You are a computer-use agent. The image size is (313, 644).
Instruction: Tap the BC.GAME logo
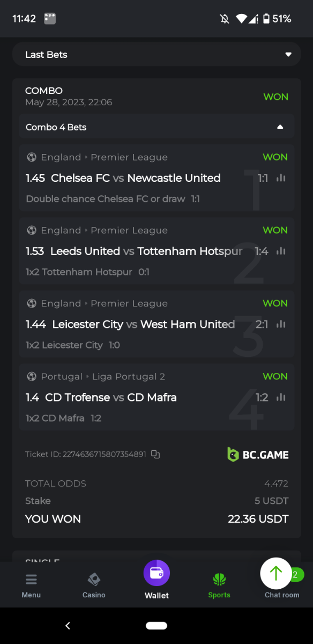click(258, 455)
